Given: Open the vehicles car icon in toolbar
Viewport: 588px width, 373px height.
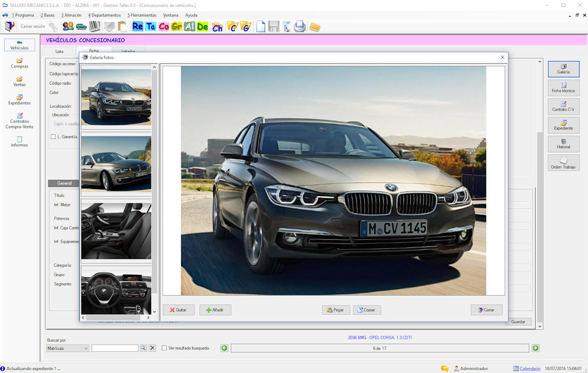Looking at the screenshot, I should 81,26.
